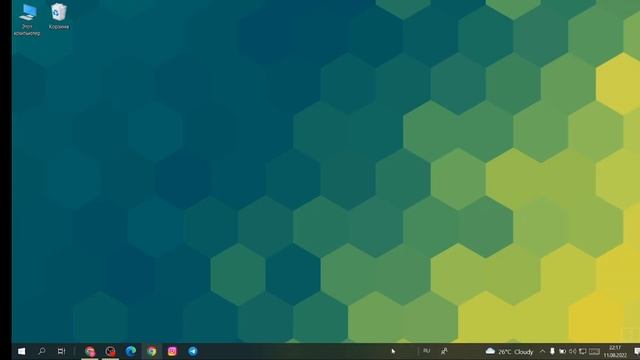
Task: Open clock and date 22:17 flyout
Action: click(x=615, y=351)
